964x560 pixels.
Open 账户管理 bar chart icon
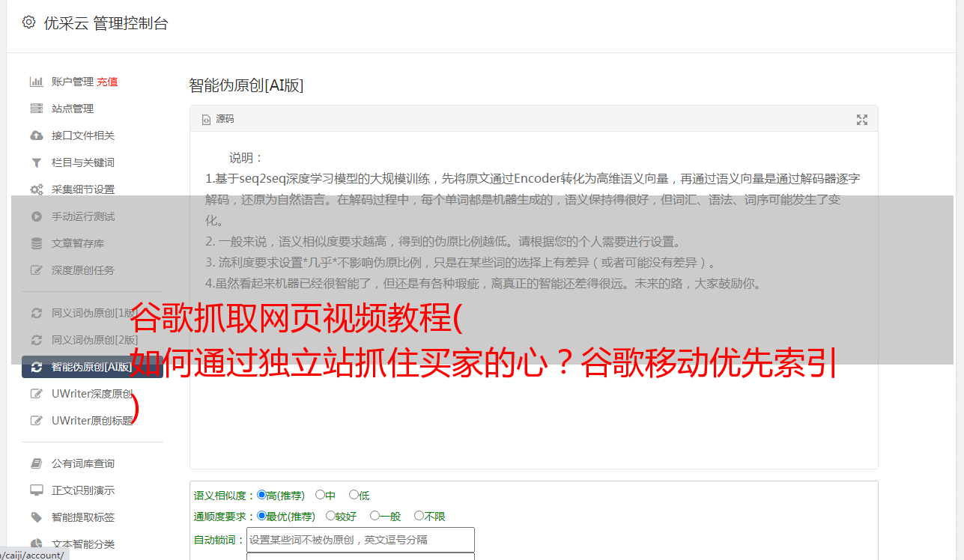[36, 82]
